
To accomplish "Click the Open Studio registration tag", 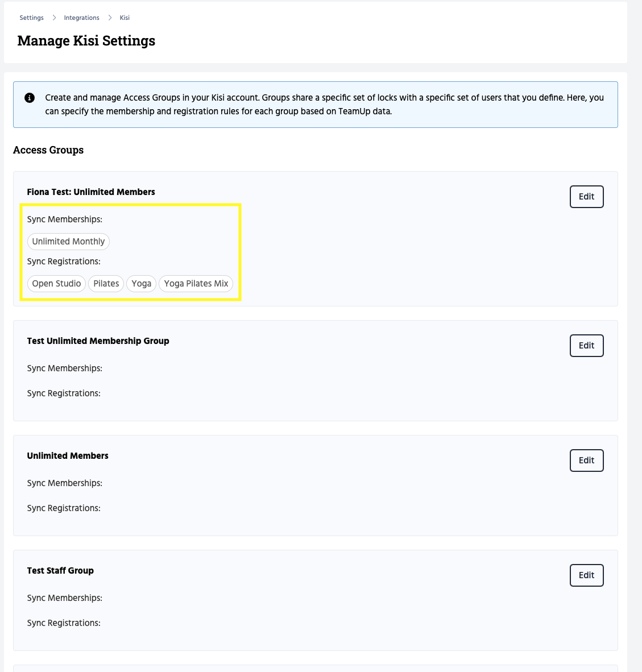I will [x=56, y=284].
